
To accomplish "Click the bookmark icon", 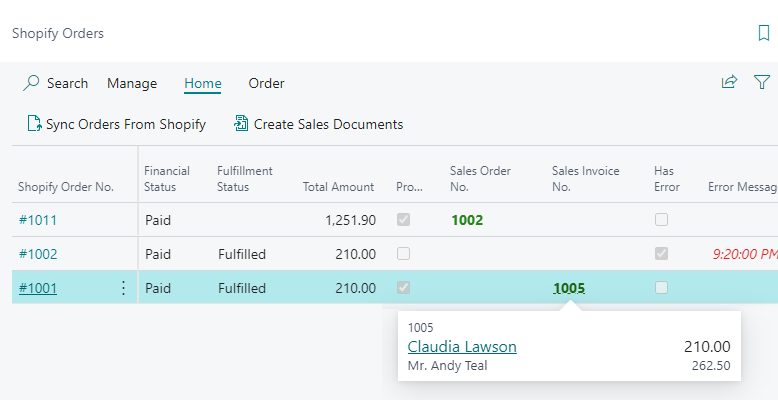I will coord(764,33).
